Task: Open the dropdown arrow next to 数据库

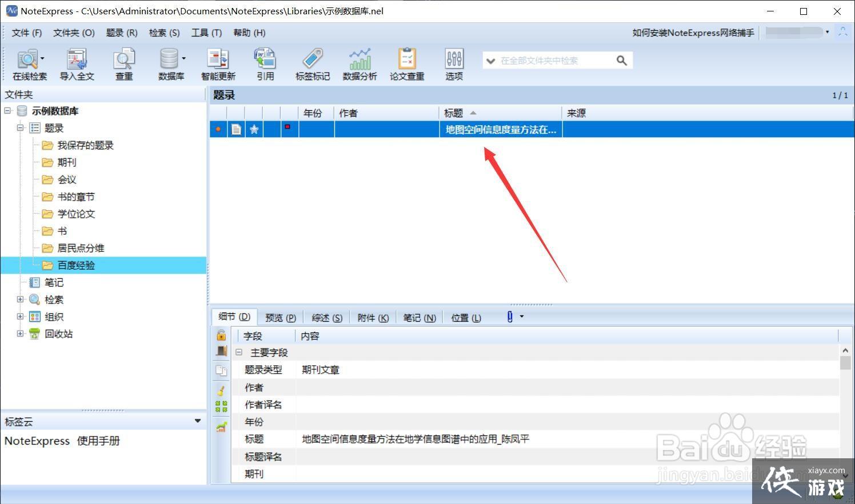Action: pyautogui.click(x=183, y=58)
